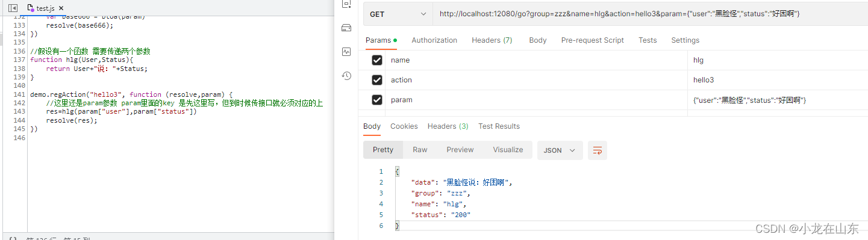
Task: Toggle the navigator sidebar icon
Action: point(13,8)
